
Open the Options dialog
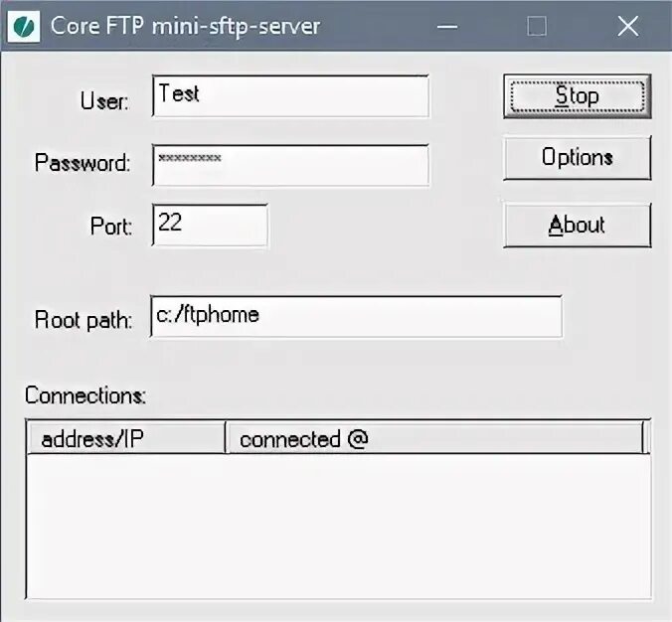[x=577, y=158]
